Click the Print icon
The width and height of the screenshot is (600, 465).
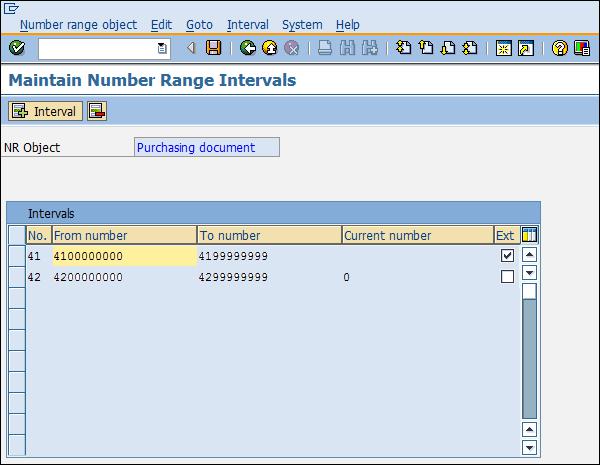click(x=325, y=48)
